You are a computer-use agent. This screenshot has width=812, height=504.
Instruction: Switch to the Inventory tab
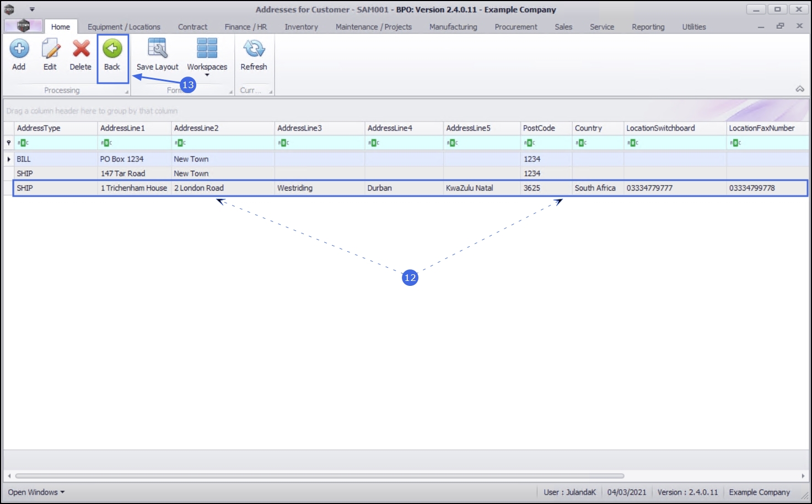tap(301, 26)
